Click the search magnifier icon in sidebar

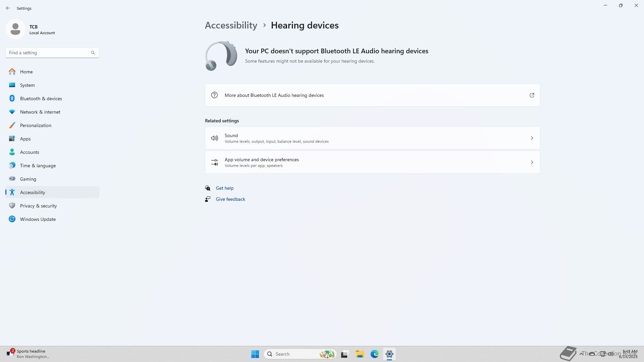tap(93, 53)
